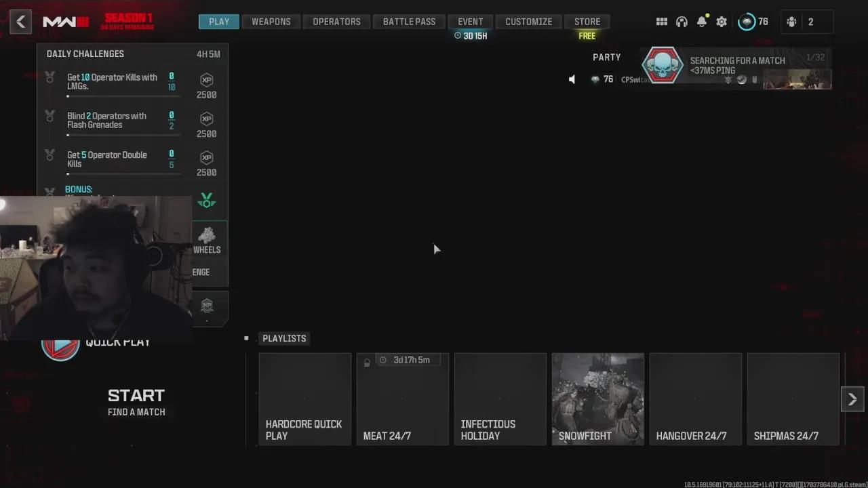Switch to the PLAY tab

219,22
